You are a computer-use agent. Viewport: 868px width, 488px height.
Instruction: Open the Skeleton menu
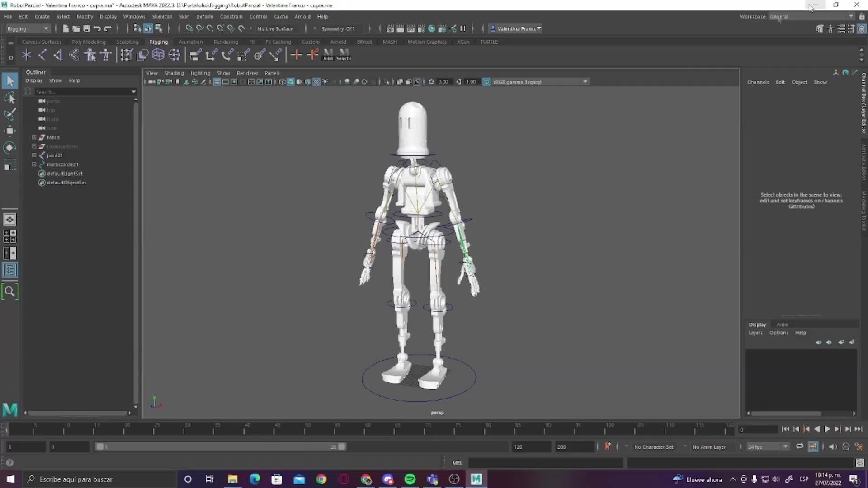point(162,16)
